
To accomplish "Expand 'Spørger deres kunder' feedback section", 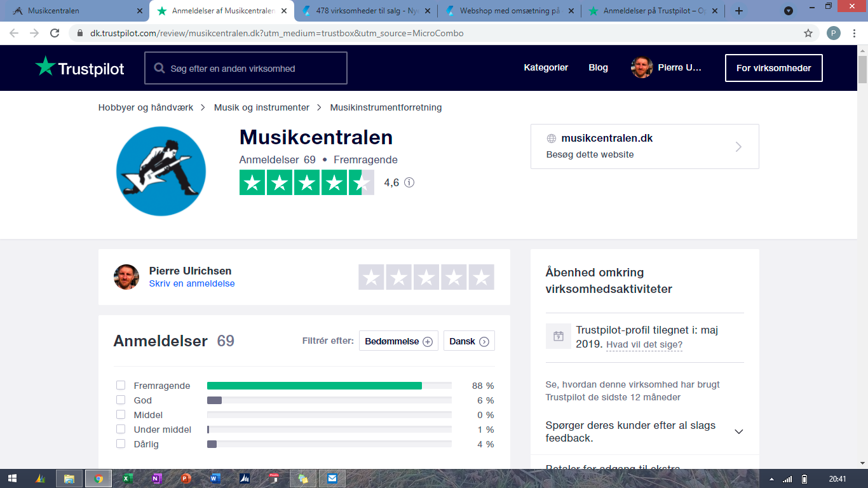I will 738,431.
